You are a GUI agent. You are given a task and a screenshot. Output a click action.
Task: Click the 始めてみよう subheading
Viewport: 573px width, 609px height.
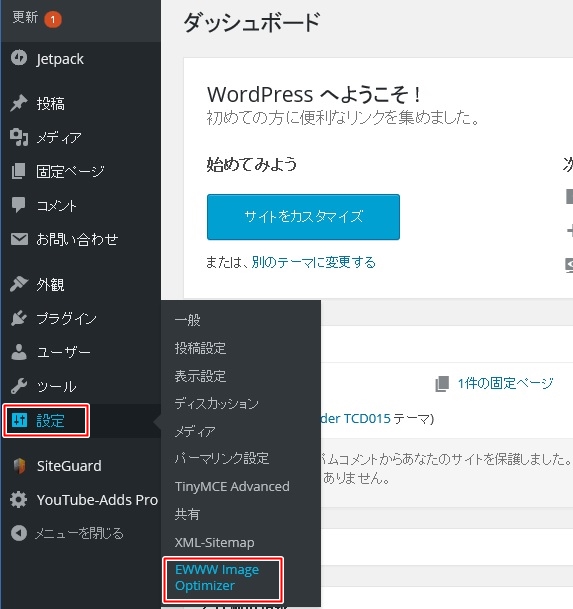click(252, 164)
